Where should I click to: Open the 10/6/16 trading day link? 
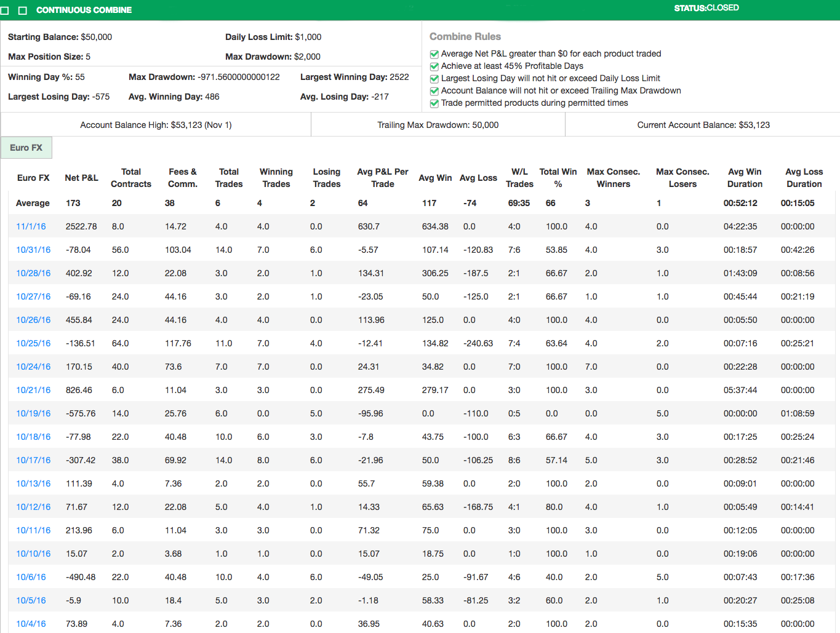pos(31,577)
